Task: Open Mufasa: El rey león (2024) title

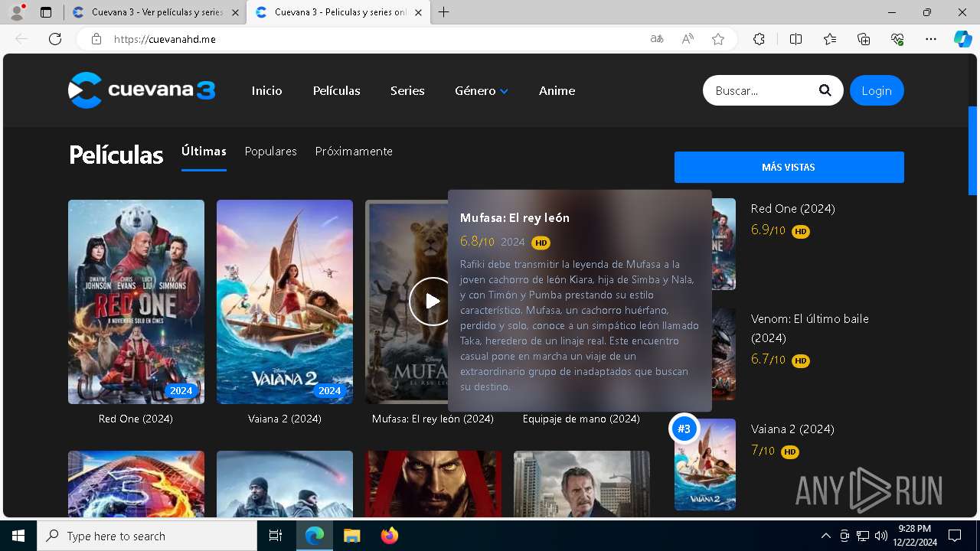Action: (x=433, y=419)
